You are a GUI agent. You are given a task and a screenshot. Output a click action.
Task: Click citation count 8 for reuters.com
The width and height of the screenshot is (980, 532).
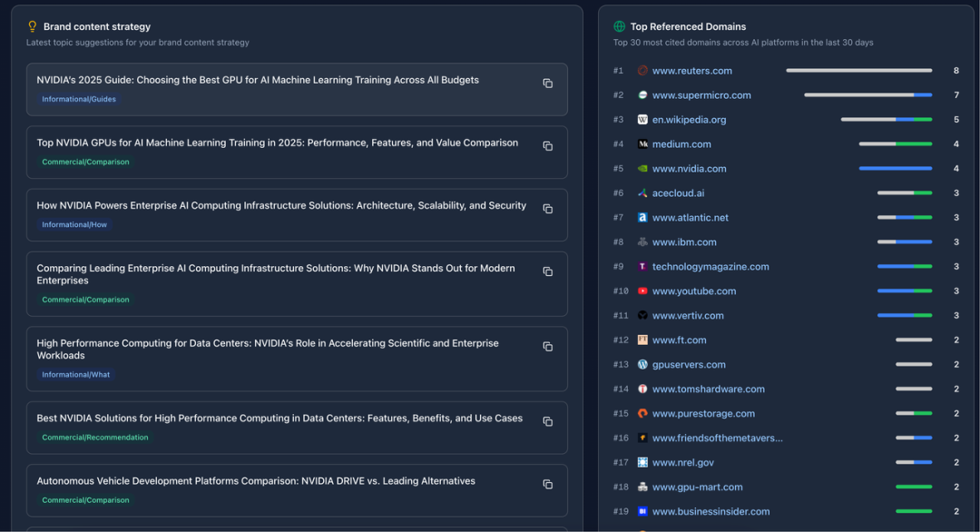pyautogui.click(x=955, y=71)
